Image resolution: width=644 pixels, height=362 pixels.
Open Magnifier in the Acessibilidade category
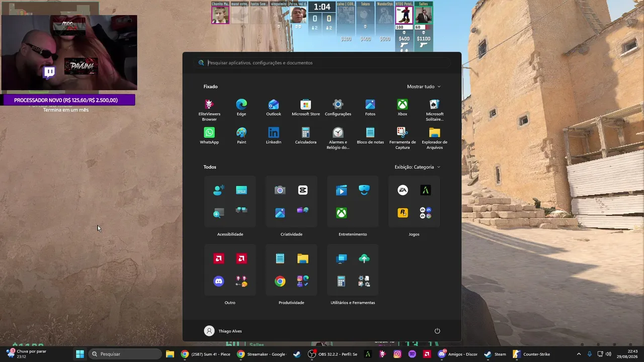[219, 213]
